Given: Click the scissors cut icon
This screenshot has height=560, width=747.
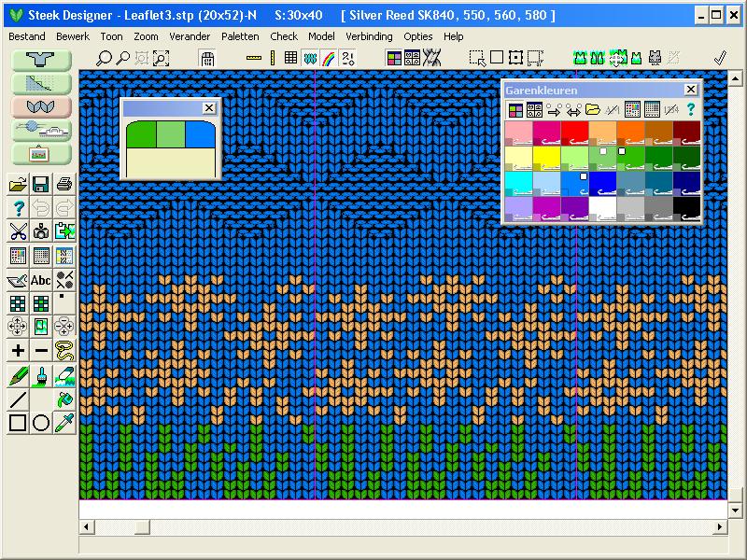Looking at the screenshot, I should coord(18,231).
